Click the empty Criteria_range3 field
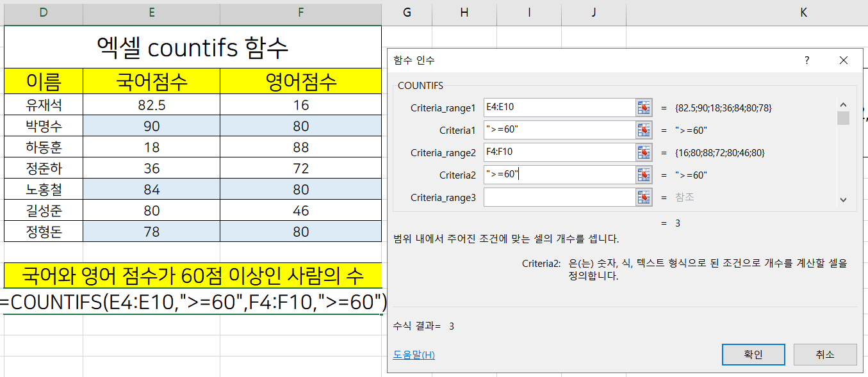The height and width of the screenshot is (377, 868). 559,197
